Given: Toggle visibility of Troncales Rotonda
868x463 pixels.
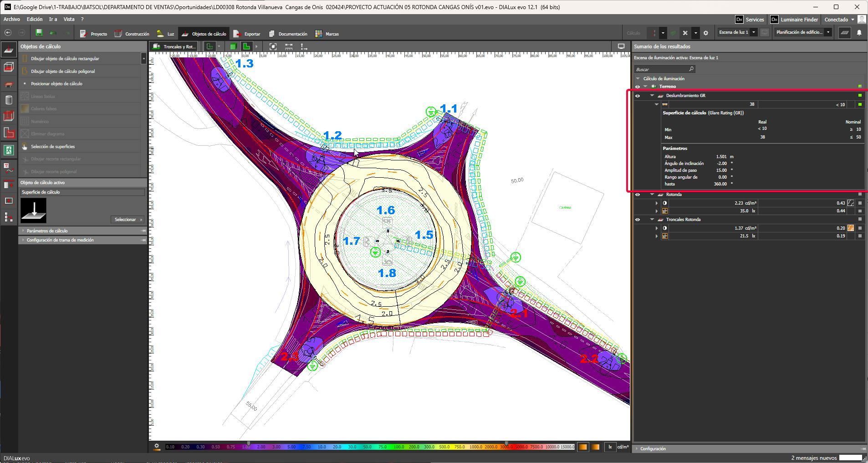Looking at the screenshot, I should [638, 220].
